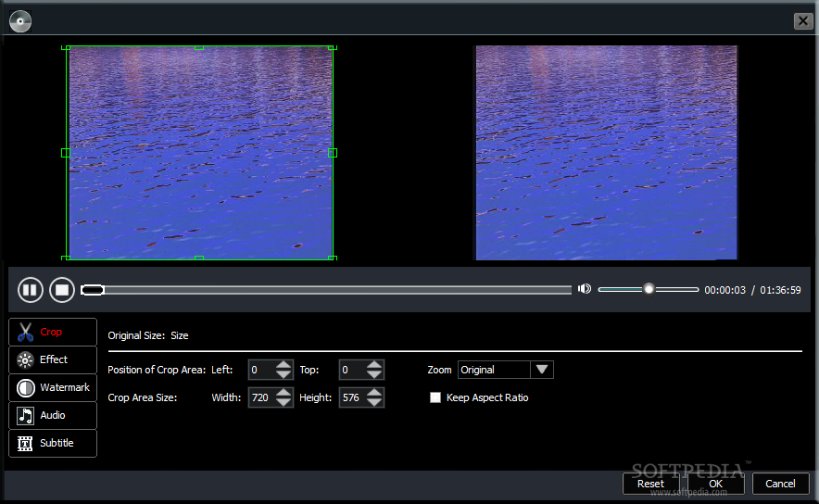Screen dimensions: 819x504
Task: Increase the Top crop position value
Action: point(374,364)
